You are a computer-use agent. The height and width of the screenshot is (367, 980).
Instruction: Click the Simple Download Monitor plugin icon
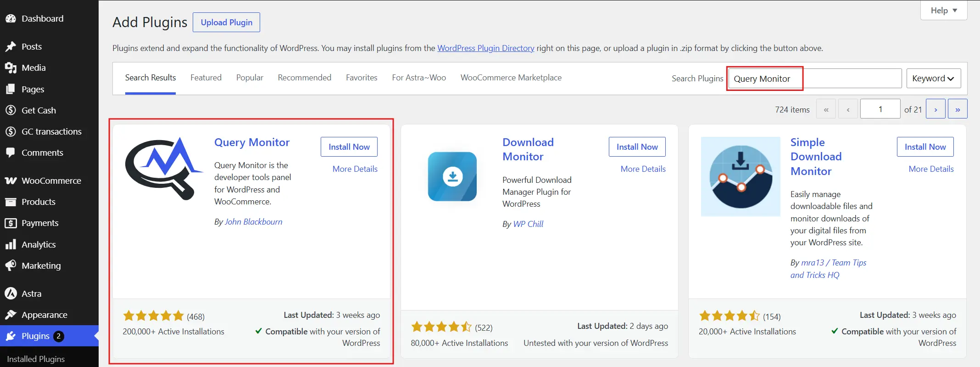[x=741, y=176]
